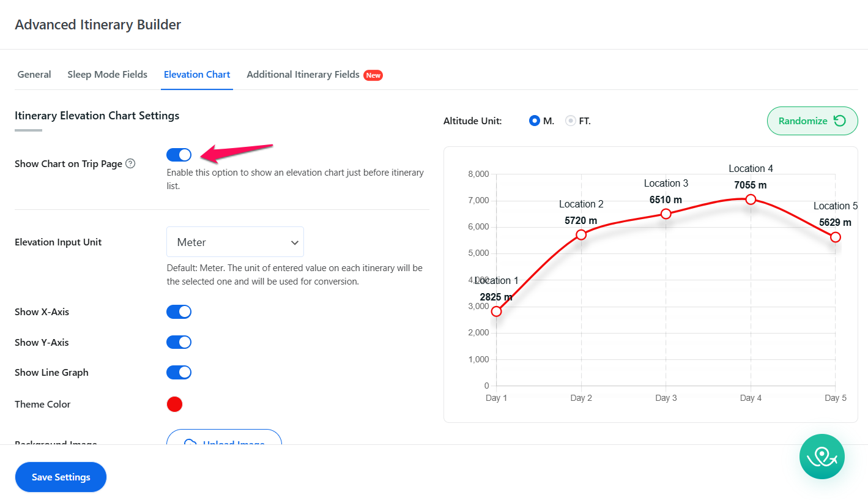Click the cloud upload icon for background image
Screen dimensions: 868x500
[190, 443]
